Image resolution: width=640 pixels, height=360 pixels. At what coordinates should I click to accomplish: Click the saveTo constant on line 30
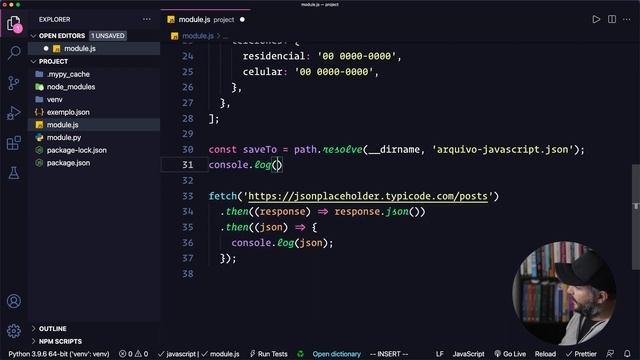point(260,149)
